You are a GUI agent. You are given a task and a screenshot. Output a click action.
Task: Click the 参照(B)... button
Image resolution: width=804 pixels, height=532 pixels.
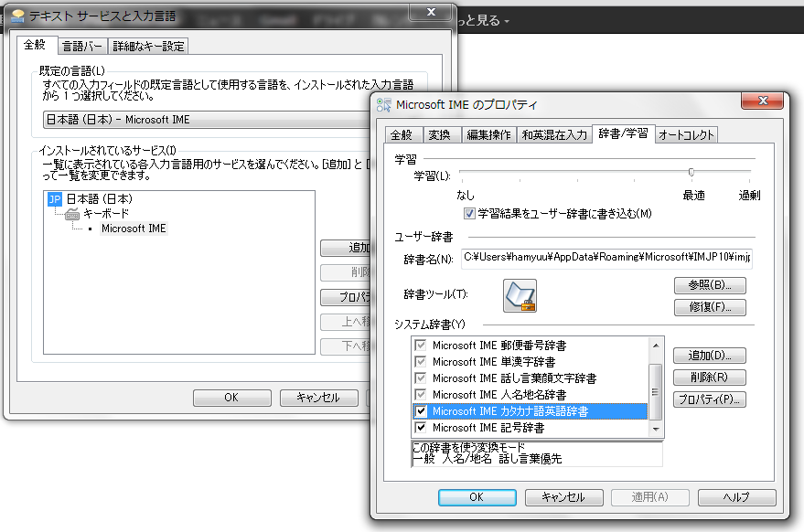tap(710, 285)
